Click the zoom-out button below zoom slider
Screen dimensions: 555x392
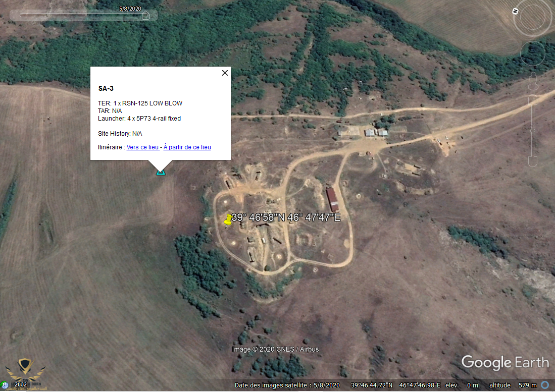533,161
